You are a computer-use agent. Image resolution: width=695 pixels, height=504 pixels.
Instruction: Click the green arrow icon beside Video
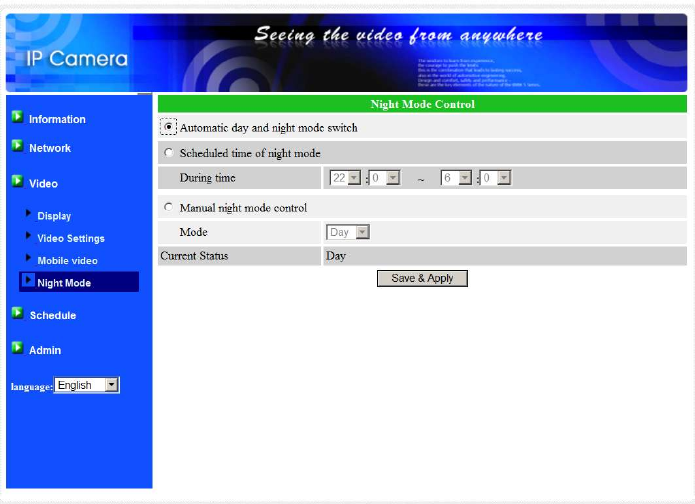(17, 181)
